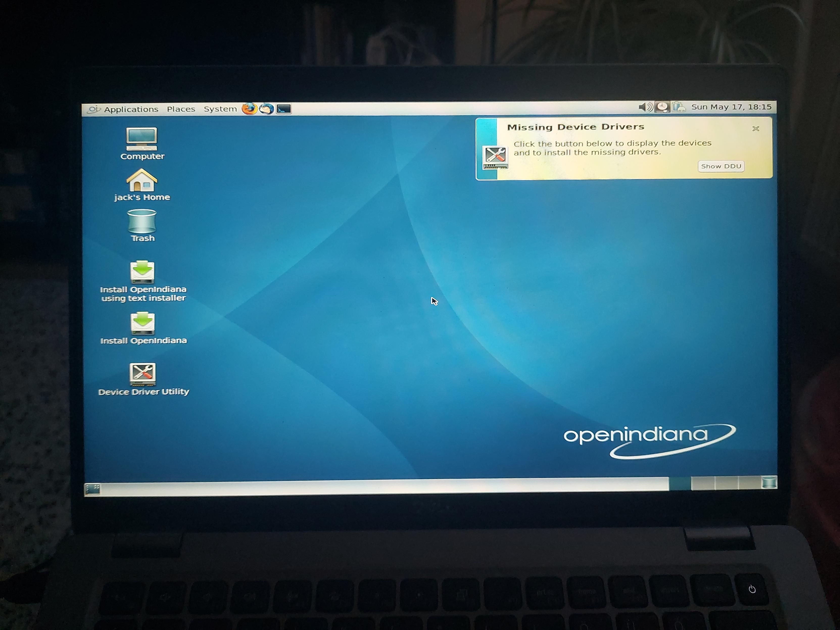Click the volume speaker icon
The width and height of the screenshot is (840, 630).
pyautogui.click(x=645, y=107)
